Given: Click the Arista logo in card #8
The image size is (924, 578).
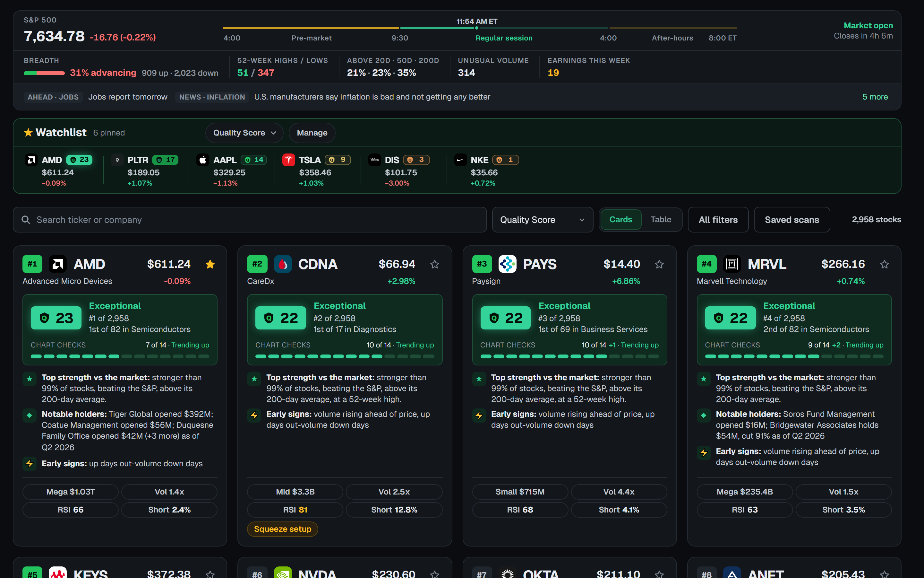Looking at the screenshot, I should [x=732, y=572].
